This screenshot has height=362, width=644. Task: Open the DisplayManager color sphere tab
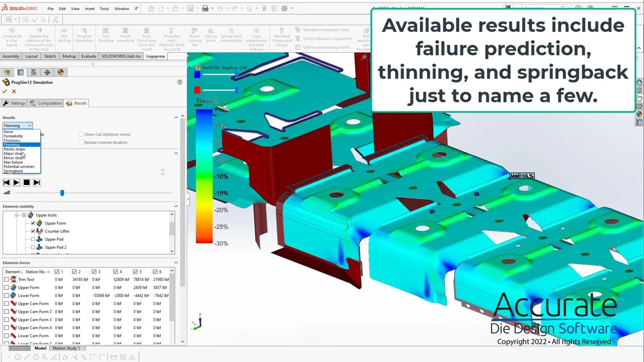click(x=61, y=72)
